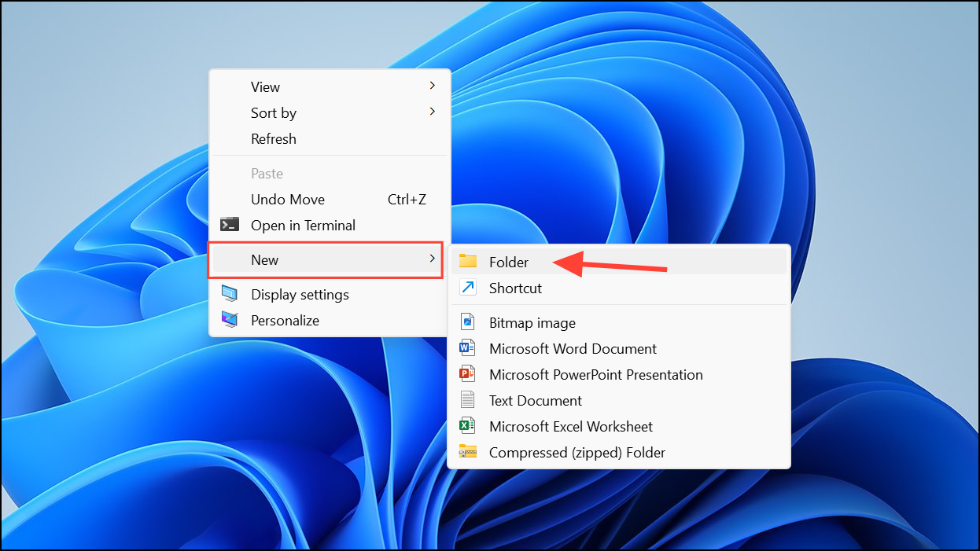This screenshot has width=980, height=551.
Task: Click the Bitmap image file icon
Action: 468,322
